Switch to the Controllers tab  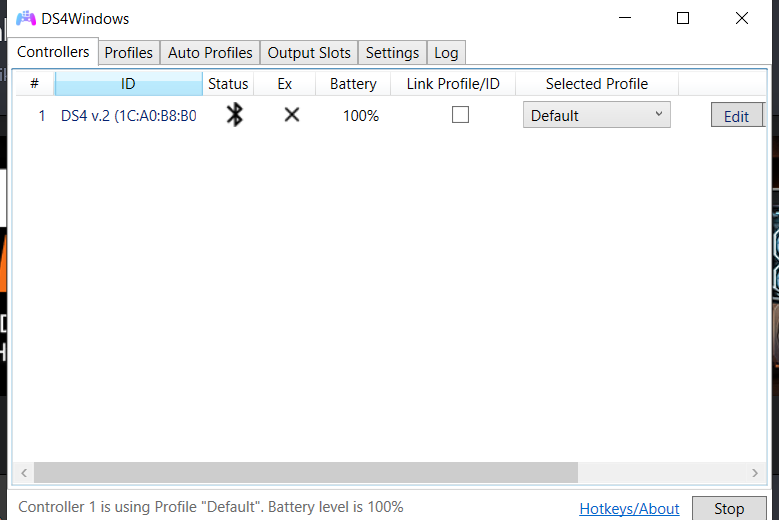tap(53, 52)
